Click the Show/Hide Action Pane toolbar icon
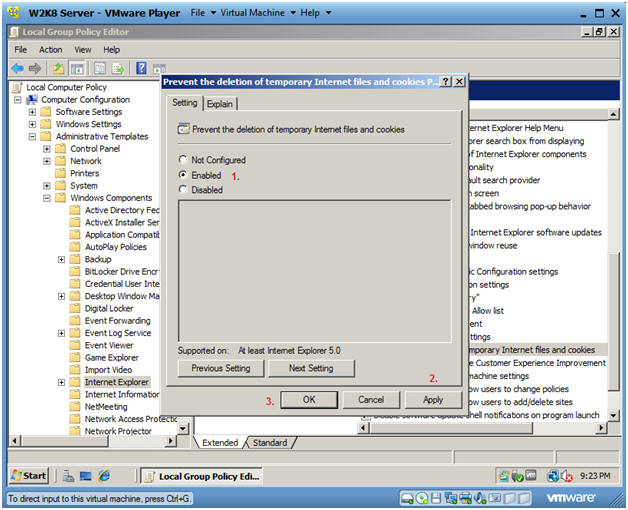 point(159,69)
